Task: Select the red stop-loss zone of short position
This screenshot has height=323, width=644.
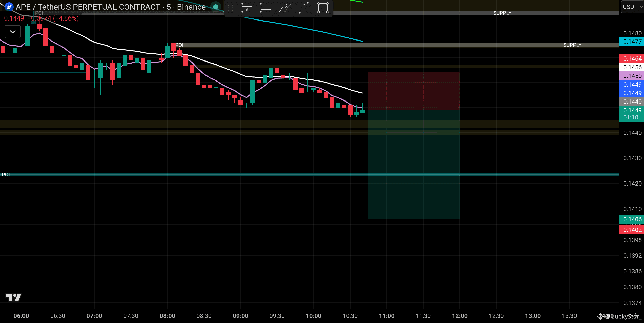Action: [414, 91]
